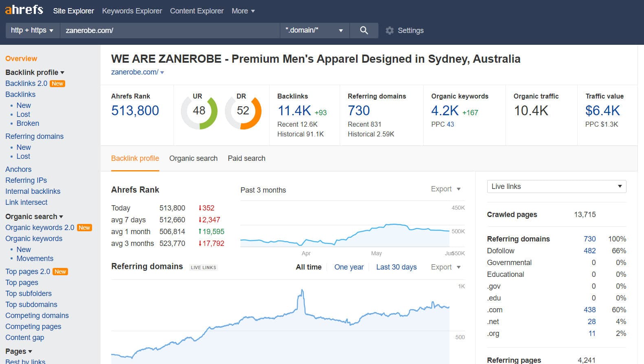Image resolution: width=644 pixels, height=364 pixels.
Task: Open Backlinks 2.0 in sidebar
Action: point(26,83)
